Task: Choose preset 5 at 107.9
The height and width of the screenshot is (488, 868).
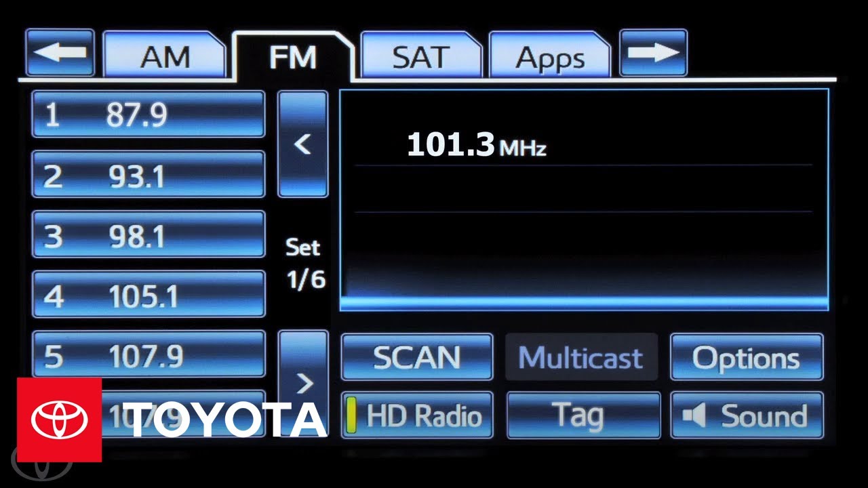Action: 149,353
